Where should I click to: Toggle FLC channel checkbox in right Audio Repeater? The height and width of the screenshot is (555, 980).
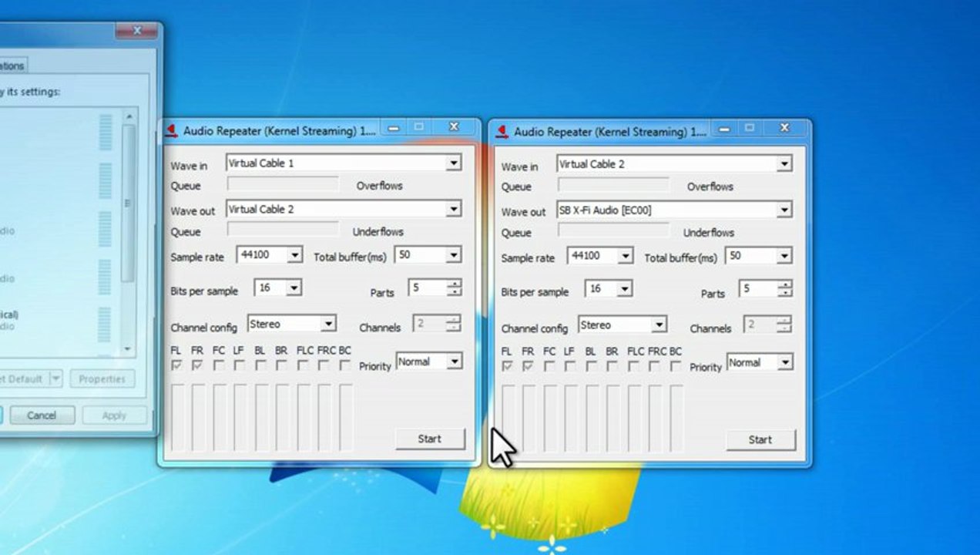tap(633, 367)
